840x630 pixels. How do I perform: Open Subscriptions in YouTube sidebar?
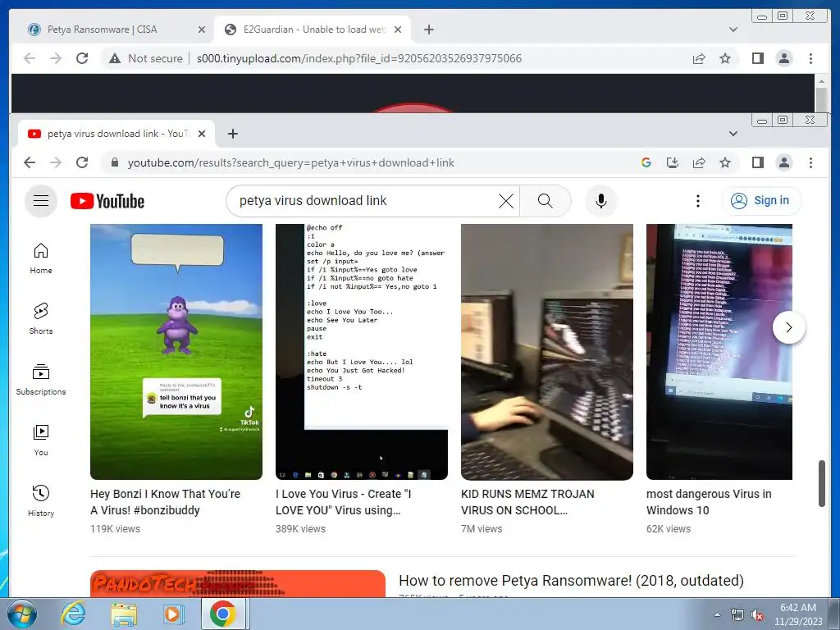[x=41, y=380]
